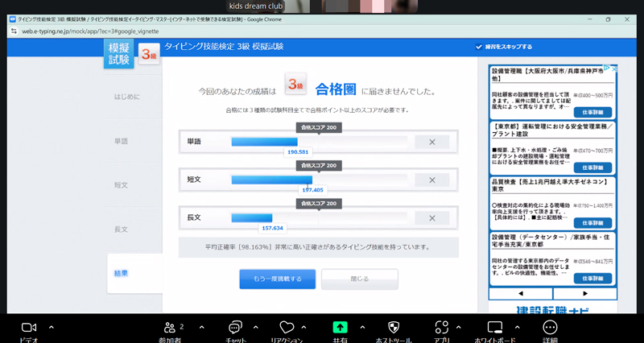Expand whiteboard options chevron
The image size is (644, 343).
point(517,328)
